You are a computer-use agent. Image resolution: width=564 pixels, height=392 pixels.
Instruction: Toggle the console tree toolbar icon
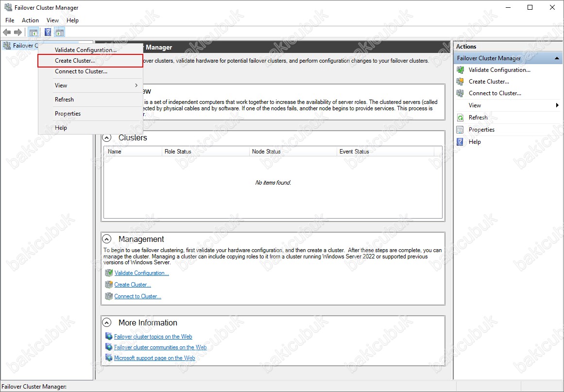[x=34, y=33]
